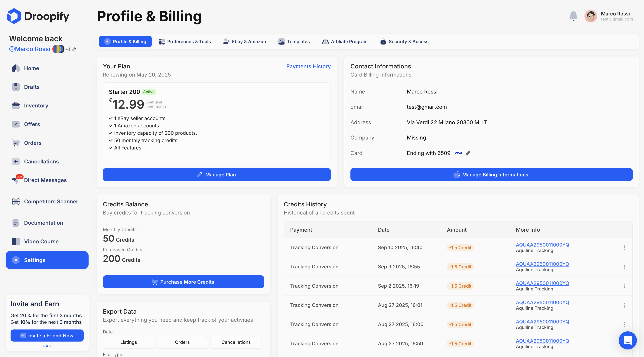The image size is (644, 357).
Task: Open the more options menu for Sep 9 16:55 row
Action: click(x=624, y=267)
